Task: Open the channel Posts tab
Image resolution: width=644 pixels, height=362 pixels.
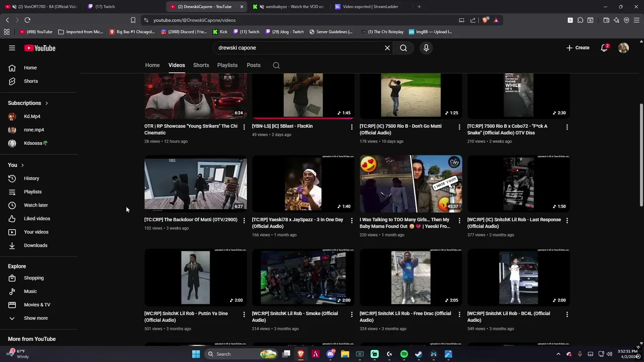Action: pos(254,65)
